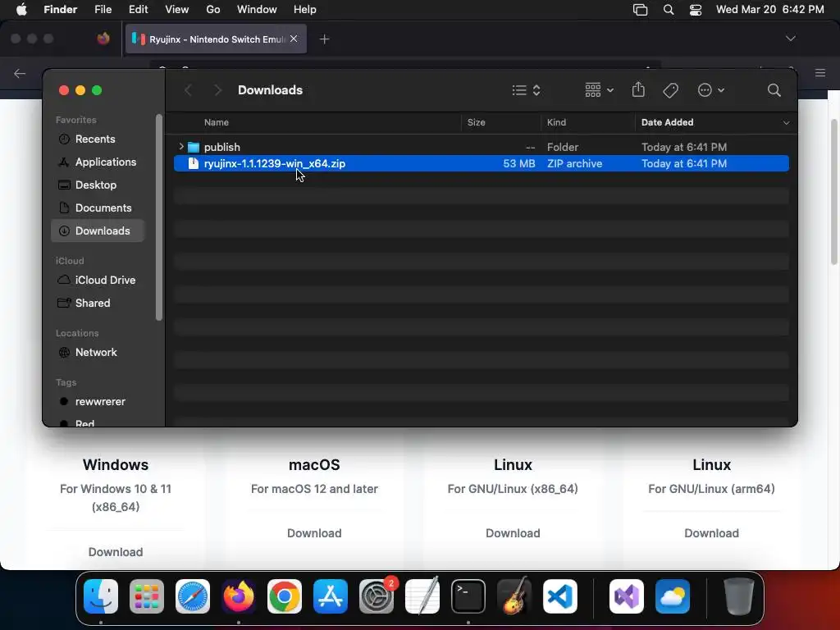Select Shared in the sidebar
840x630 pixels.
(x=98, y=304)
